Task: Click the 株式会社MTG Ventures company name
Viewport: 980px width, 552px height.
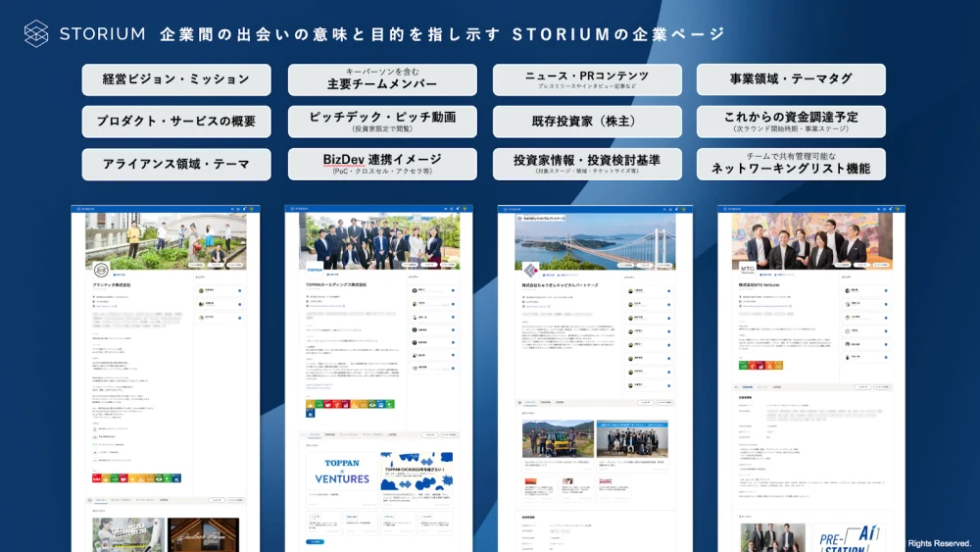Action: tap(759, 285)
